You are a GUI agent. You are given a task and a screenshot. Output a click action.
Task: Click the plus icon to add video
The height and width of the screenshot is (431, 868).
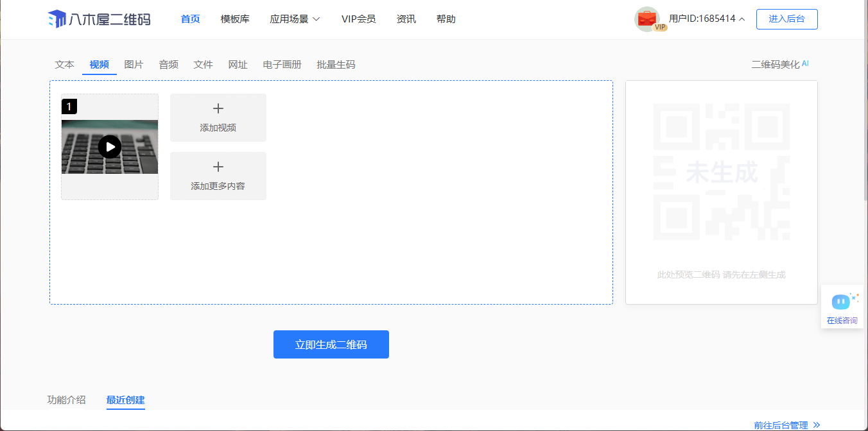[x=218, y=109]
